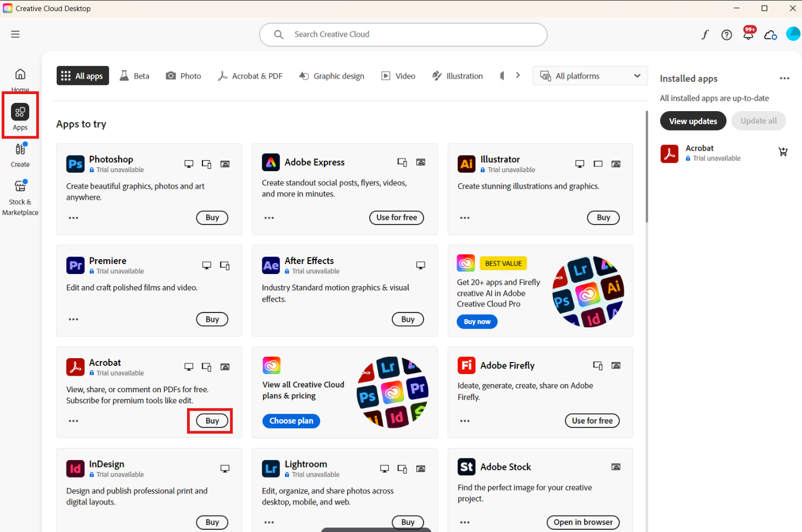Go to the Home sidebar section

tap(20, 79)
